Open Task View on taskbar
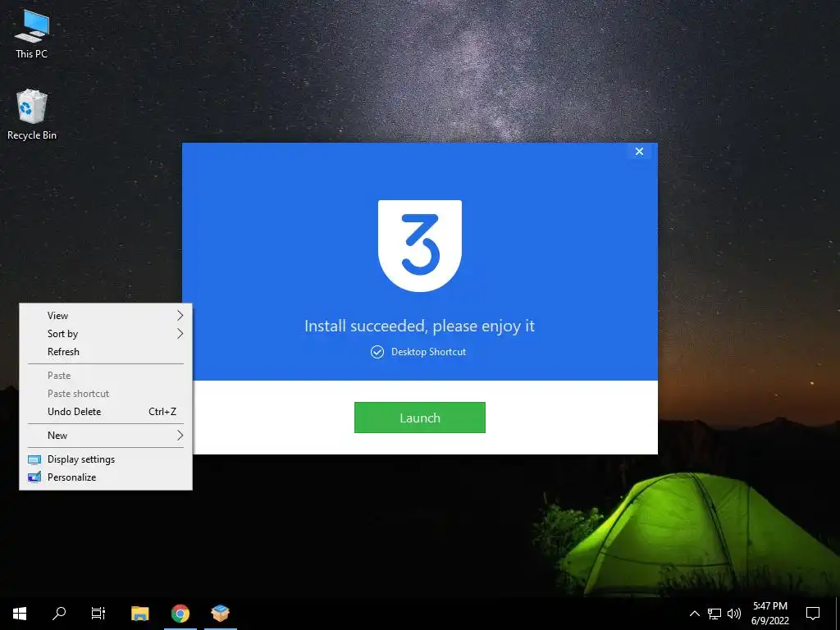Image resolution: width=840 pixels, height=630 pixels. (98, 614)
